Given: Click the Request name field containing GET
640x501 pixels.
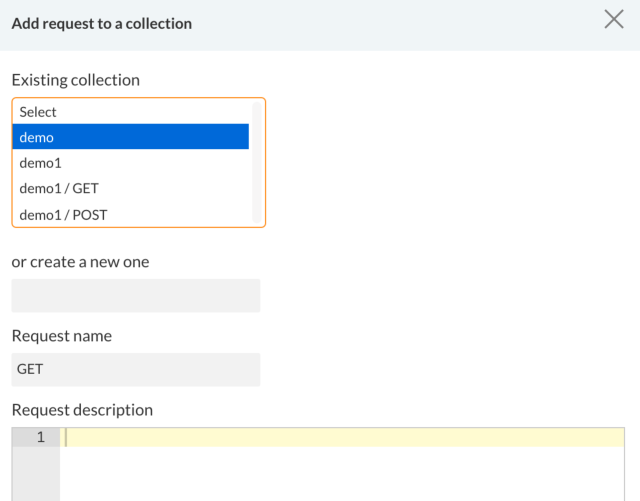Looking at the screenshot, I should point(135,369).
